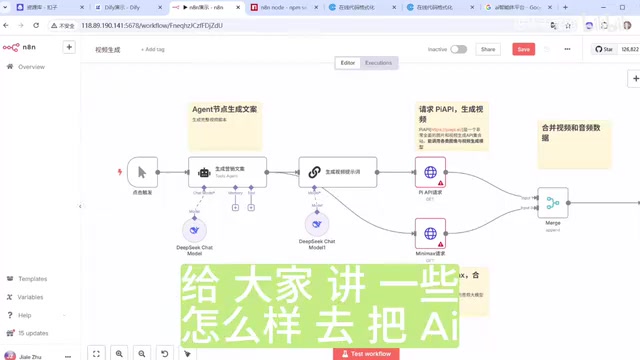Open the add node panel plus button
The width and height of the screenshot is (640, 360).
click(x=635, y=79)
